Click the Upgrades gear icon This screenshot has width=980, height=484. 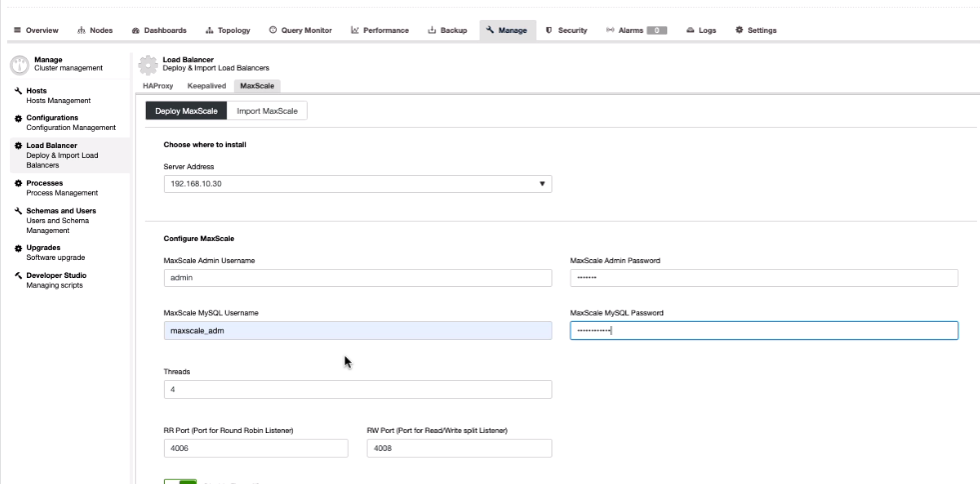(x=18, y=248)
